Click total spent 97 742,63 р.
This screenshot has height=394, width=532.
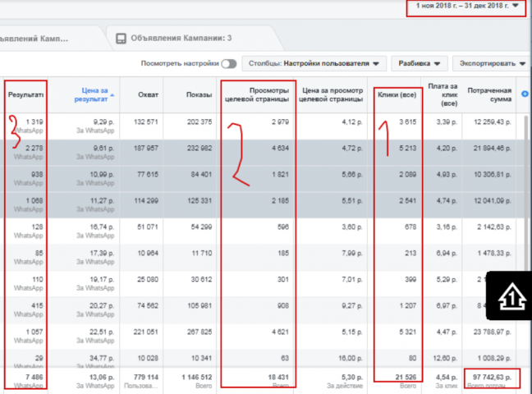(x=492, y=377)
